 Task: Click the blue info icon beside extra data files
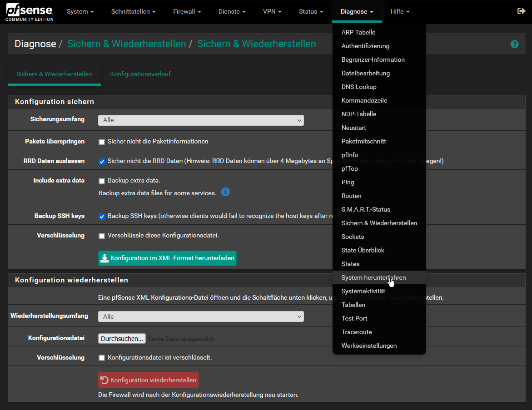click(225, 192)
